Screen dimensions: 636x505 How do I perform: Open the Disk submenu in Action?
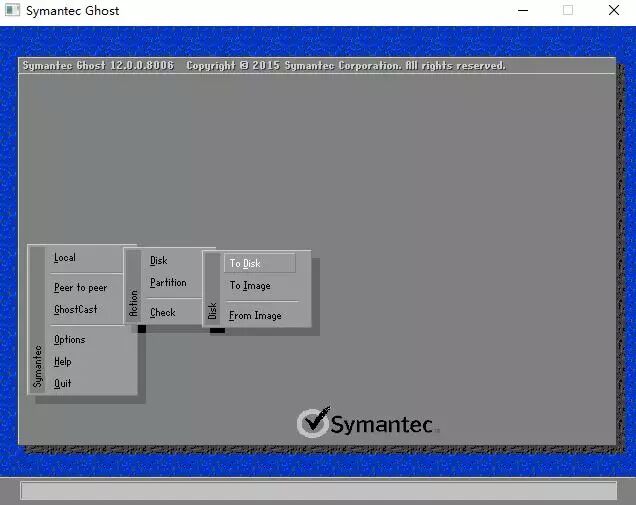pos(159,260)
